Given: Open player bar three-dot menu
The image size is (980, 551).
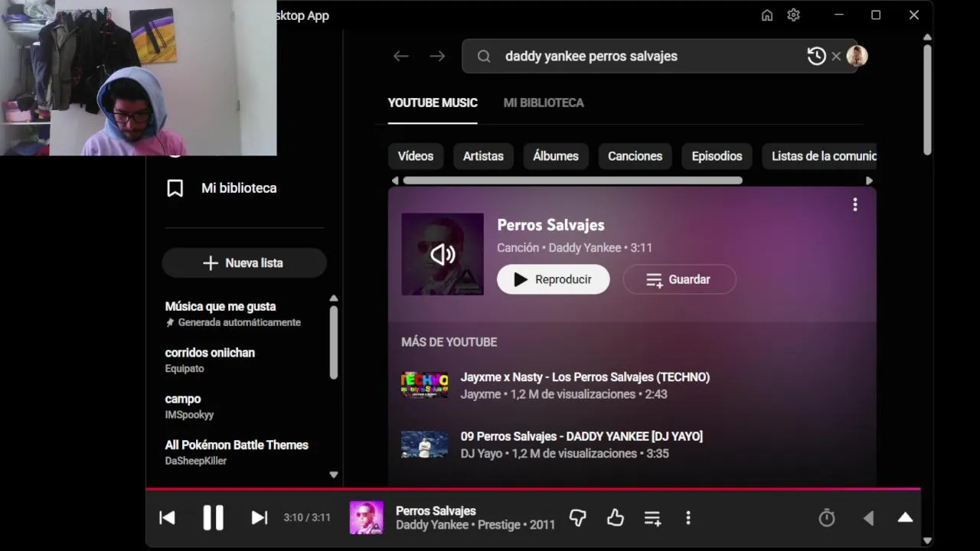Looking at the screenshot, I should (688, 518).
